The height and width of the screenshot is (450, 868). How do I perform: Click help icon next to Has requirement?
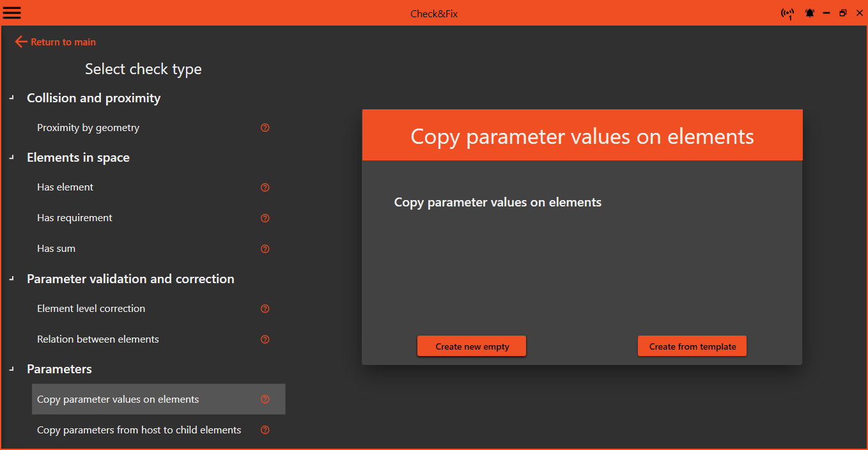point(265,218)
